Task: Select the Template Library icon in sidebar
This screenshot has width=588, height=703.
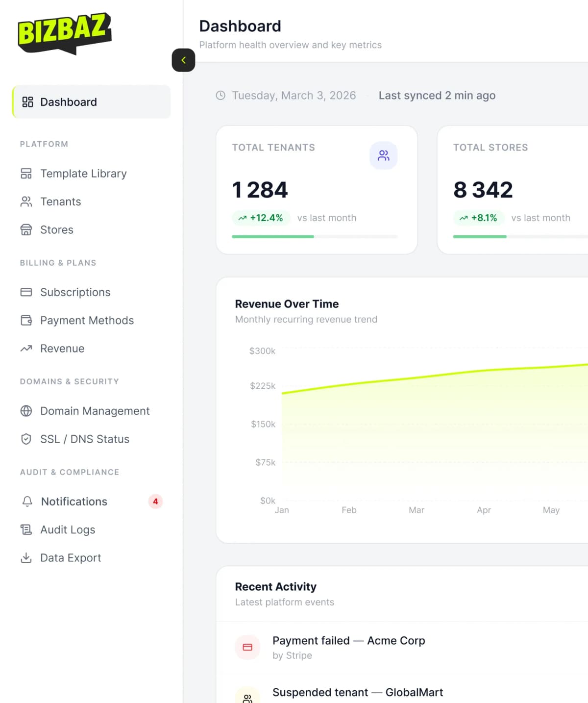Action: [x=26, y=174]
